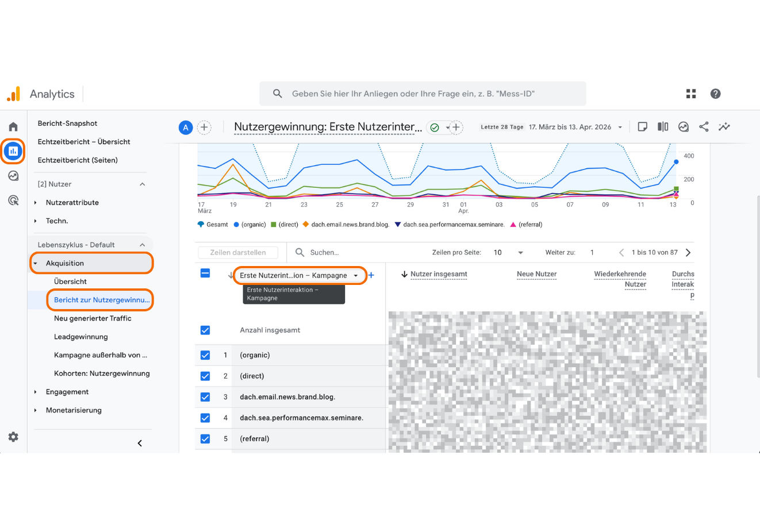Click the Analytics search field
The width and height of the screenshot is (760, 532).
pos(423,94)
